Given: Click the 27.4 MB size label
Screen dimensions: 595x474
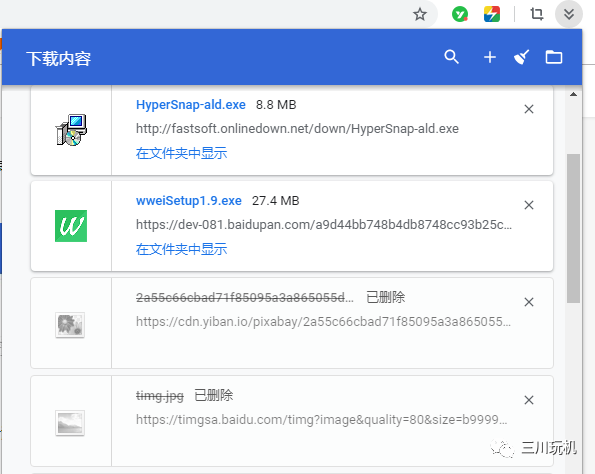Looking at the screenshot, I should (275, 201).
